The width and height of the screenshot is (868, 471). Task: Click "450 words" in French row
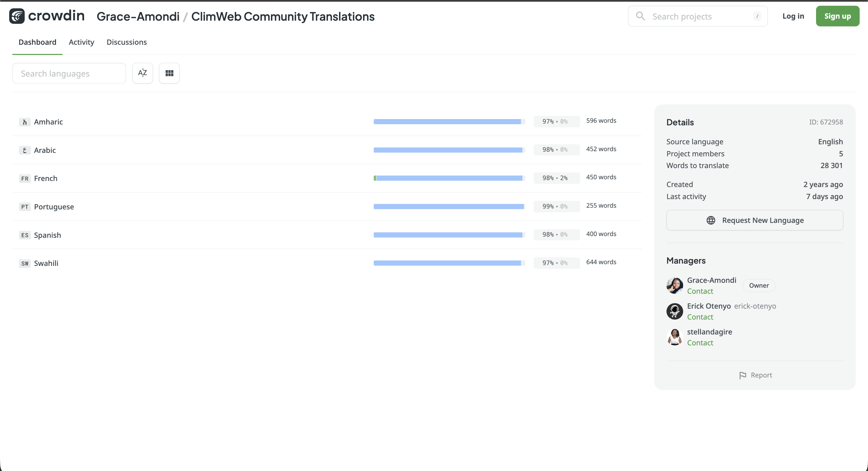pos(601,177)
